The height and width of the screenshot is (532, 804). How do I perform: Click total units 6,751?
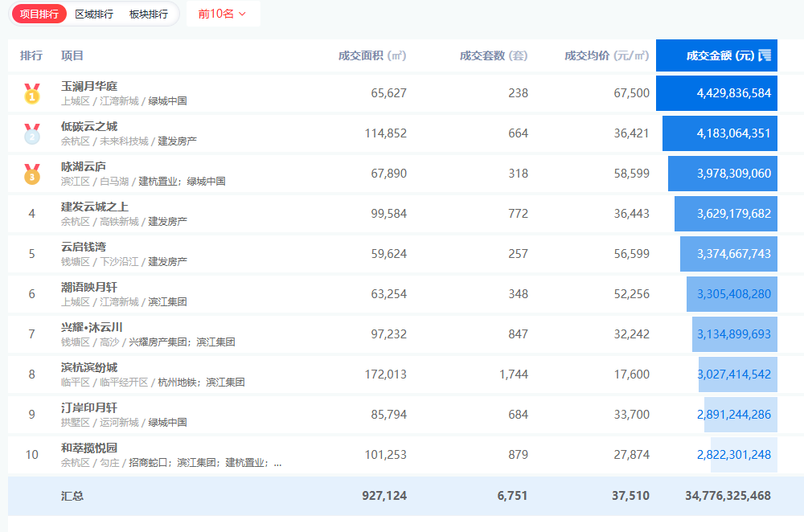(x=512, y=496)
